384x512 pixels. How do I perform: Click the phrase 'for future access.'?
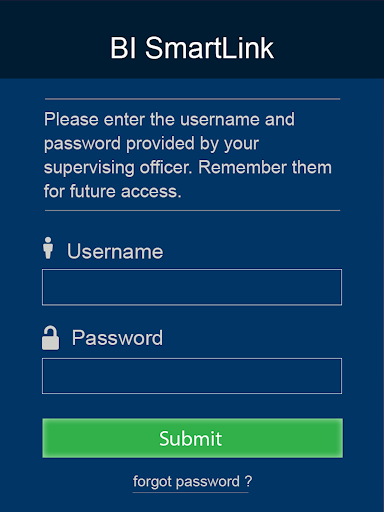click(x=113, y=191)
